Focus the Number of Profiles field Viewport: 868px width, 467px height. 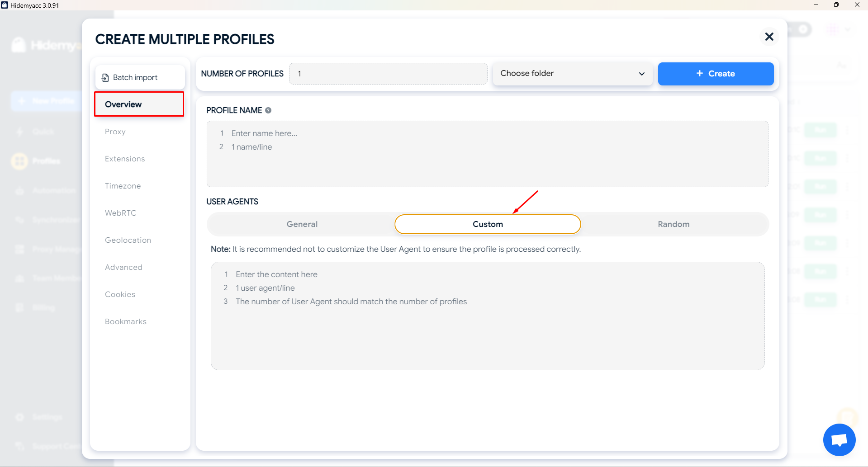tap(388, 74)
